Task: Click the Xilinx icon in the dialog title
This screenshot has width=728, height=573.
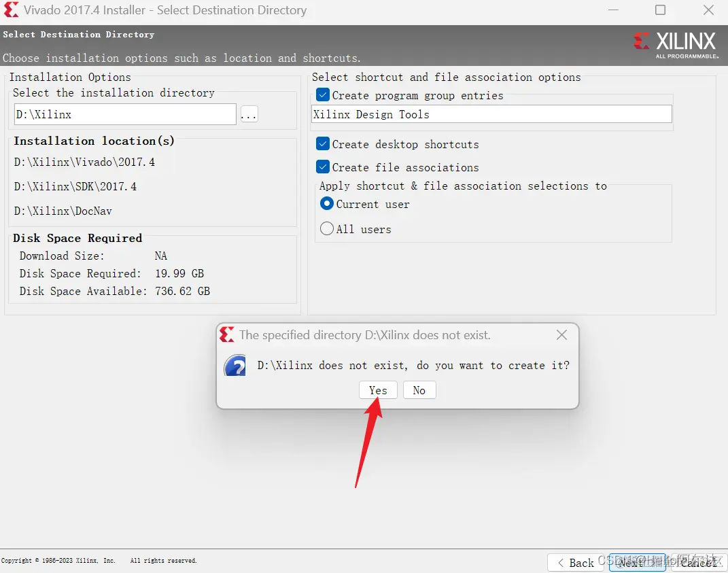Action: 227,335
